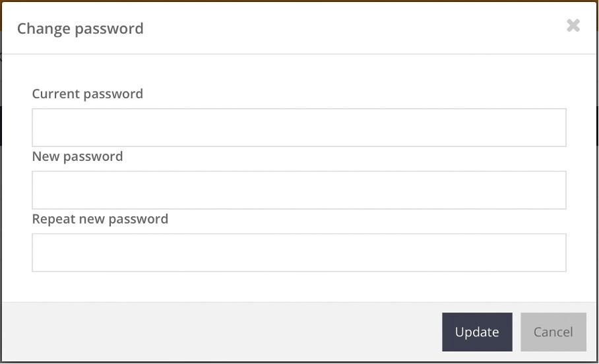Screen dimensions: 599x364
Task: Close the Change password dialog with X
Action: [x=573, y=26]
